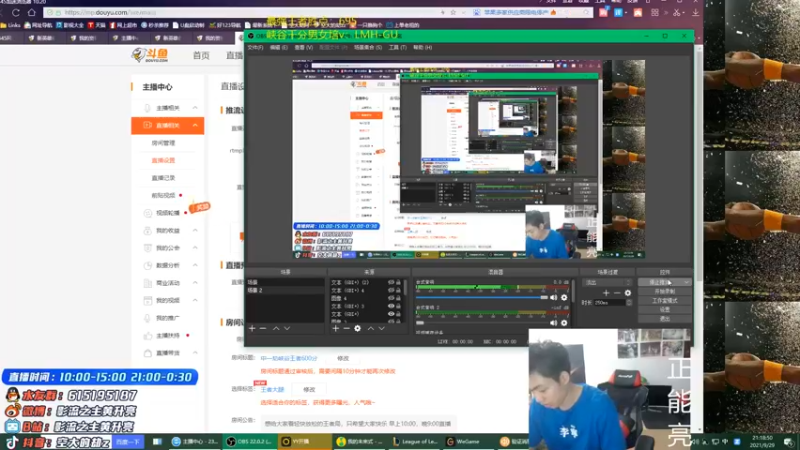
Task: Open the 房间管理 link in the sidebar
Action: point(163,143)
